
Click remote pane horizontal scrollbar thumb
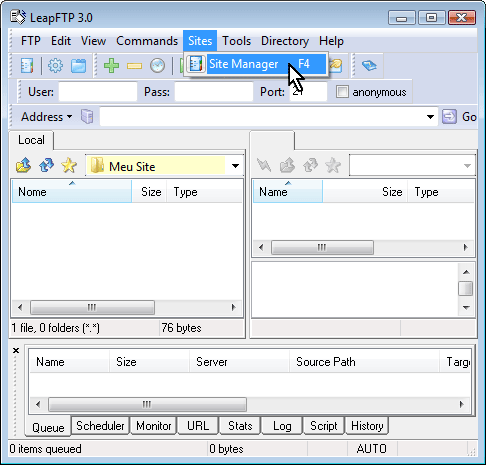(322, 247)
